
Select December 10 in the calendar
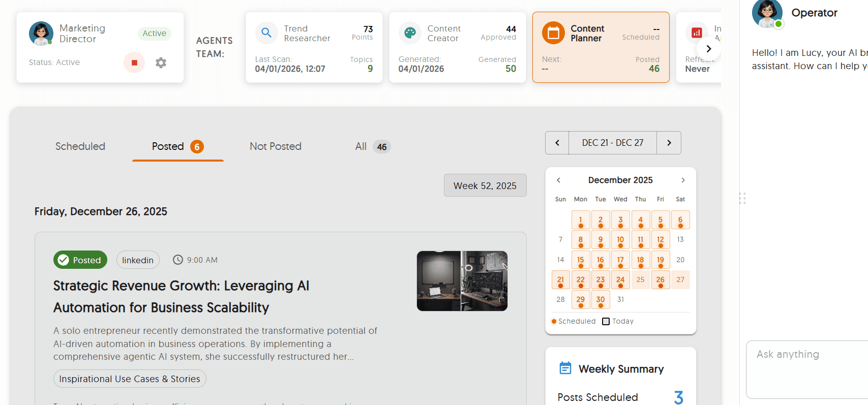click(620, 240)
